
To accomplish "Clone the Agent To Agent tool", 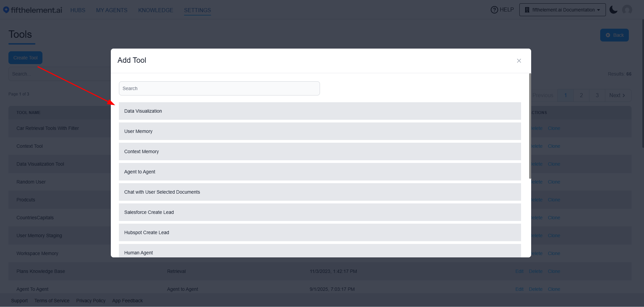I will [554, 289].
